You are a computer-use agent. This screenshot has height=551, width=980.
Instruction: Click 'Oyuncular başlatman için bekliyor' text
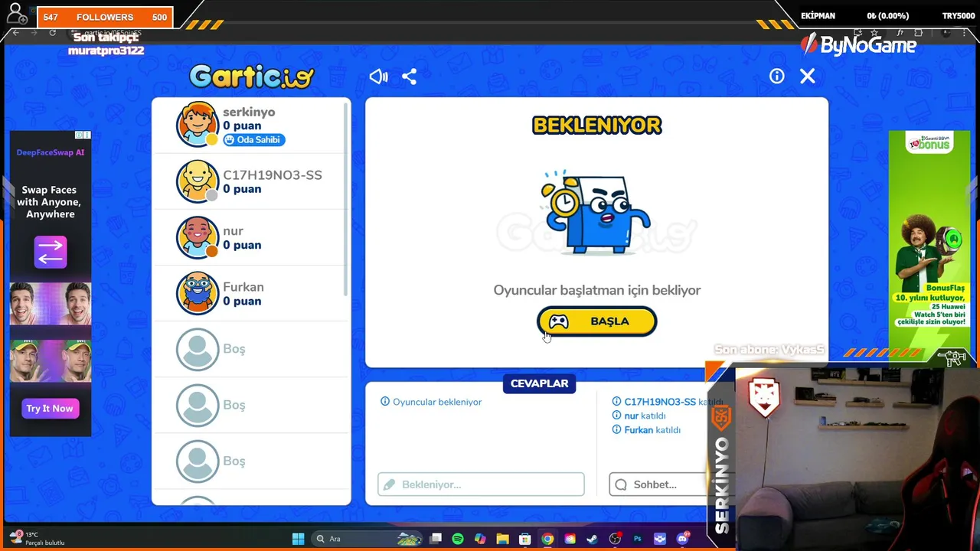tap(597, 290)
